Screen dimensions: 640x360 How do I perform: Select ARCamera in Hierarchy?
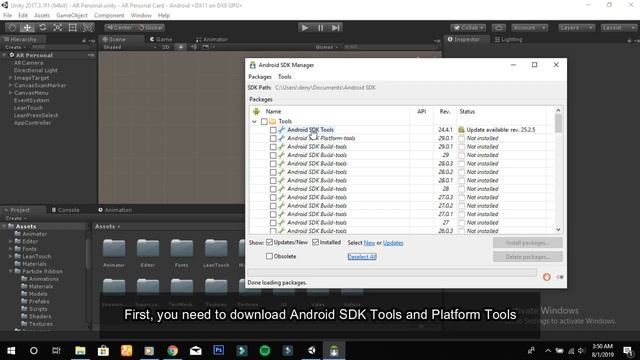(x=29, y=63)
